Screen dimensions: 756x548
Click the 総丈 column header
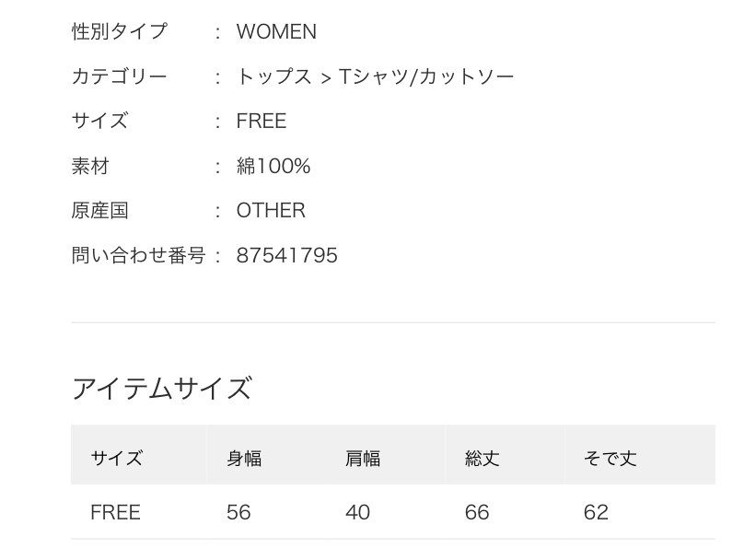coord(482,458)
